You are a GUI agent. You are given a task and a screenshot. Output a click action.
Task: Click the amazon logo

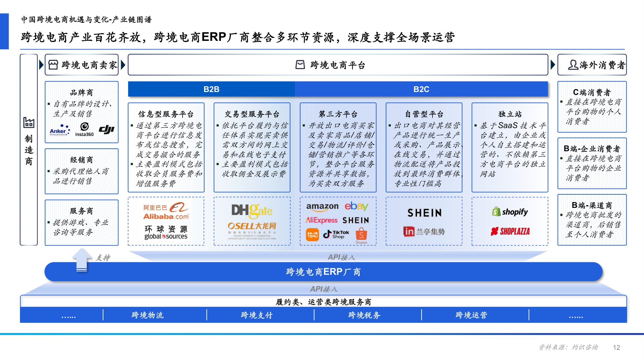pos(322,207)
